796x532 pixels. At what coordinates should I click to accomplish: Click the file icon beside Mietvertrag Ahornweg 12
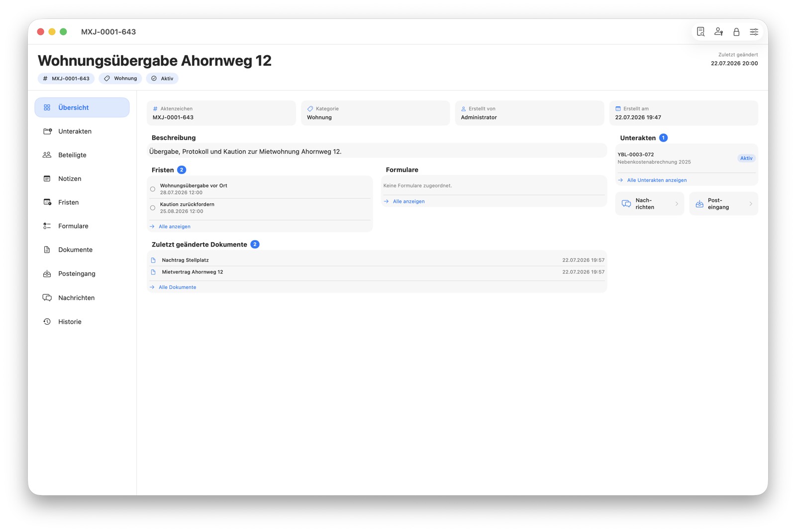click(x=153, y=272)
